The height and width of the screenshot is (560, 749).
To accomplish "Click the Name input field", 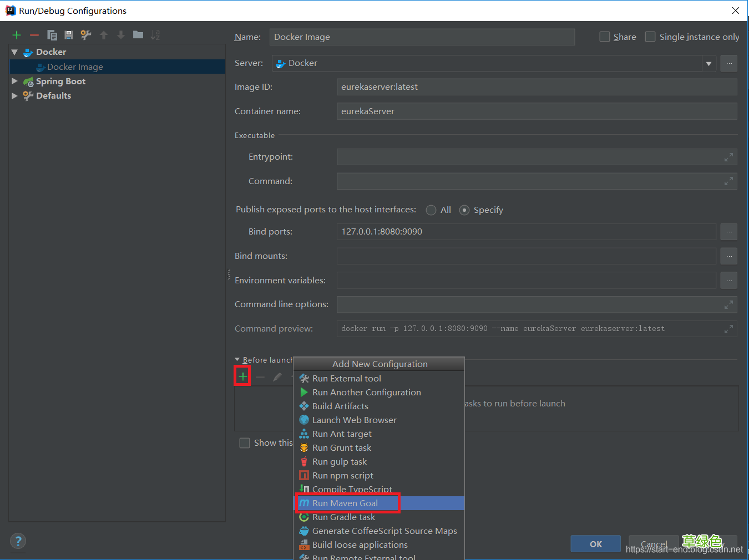I will coord(422,37).
